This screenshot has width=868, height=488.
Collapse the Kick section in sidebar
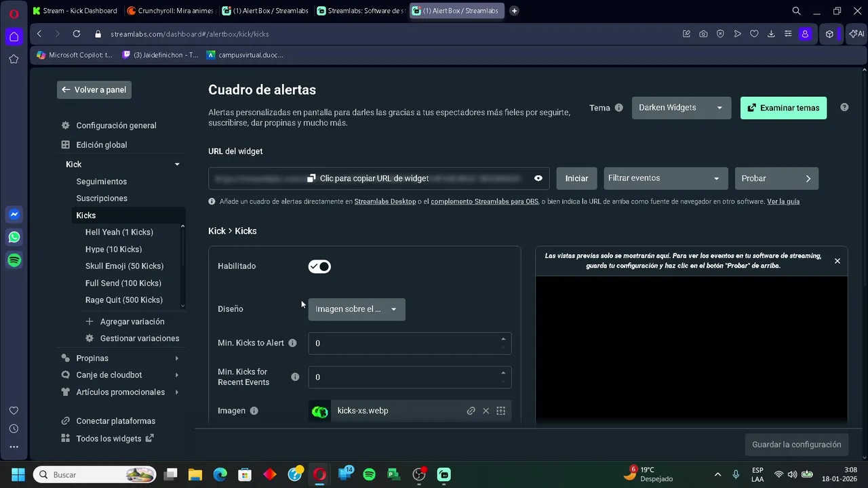(x=177, y=165)
